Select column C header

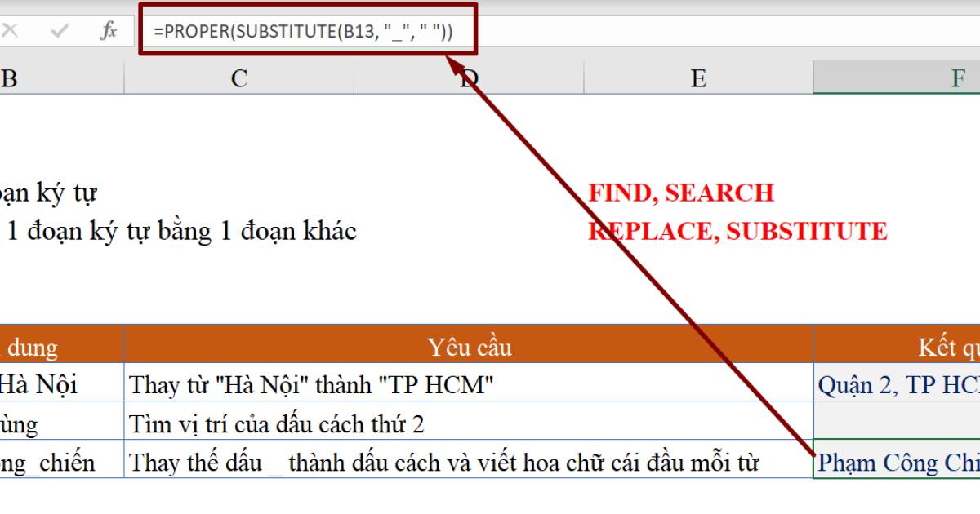(x=238, y=78)
